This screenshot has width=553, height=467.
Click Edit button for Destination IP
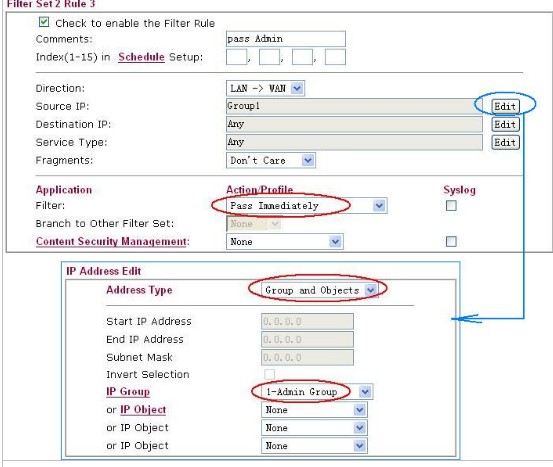[505, 124]
